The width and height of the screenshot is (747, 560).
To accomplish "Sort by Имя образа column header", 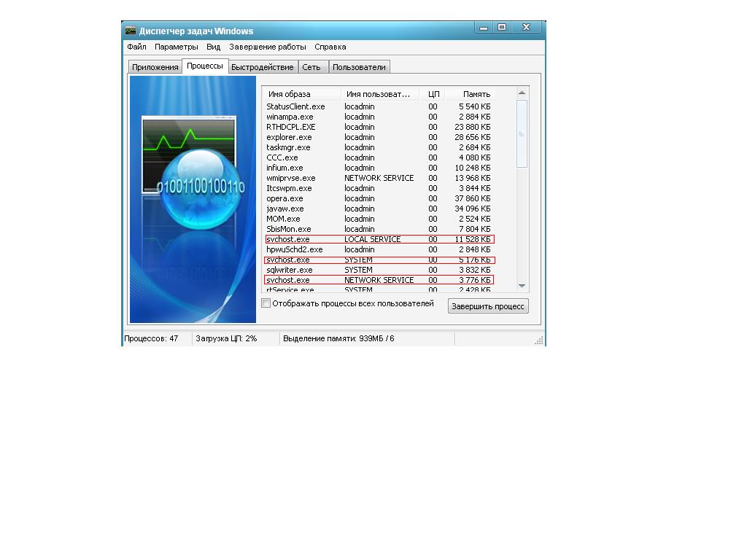I will (x=301, y=94).
